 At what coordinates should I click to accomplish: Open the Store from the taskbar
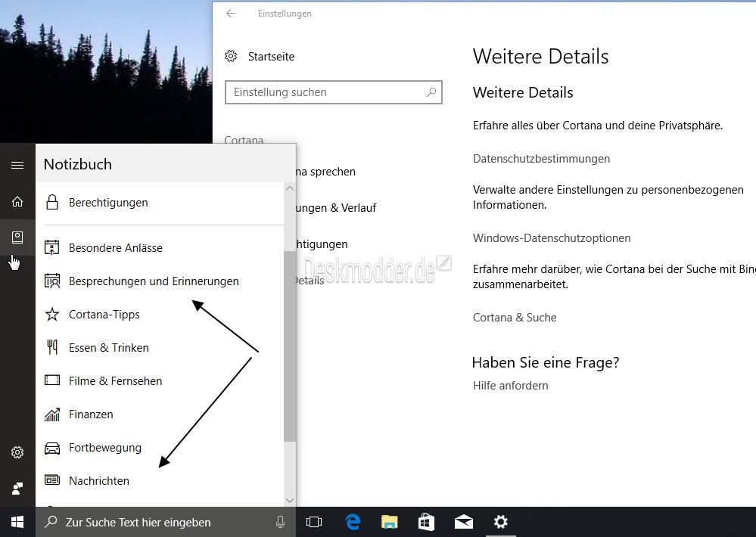(x=426, y=522)
